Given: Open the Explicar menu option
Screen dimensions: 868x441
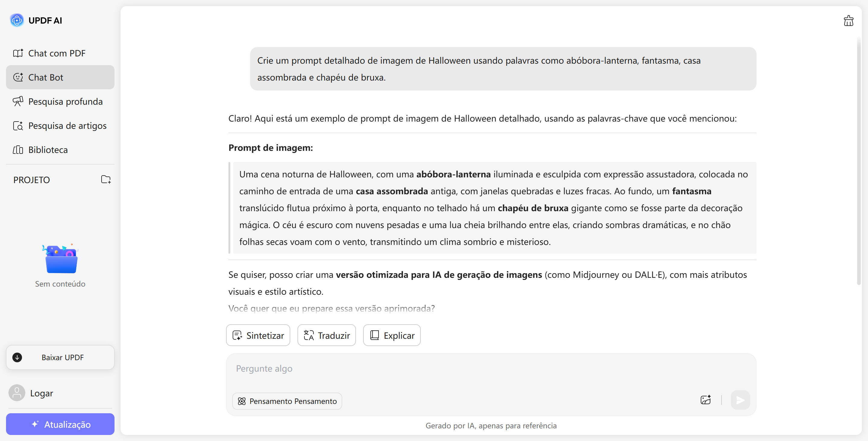Looking at the screenshot, I should click(392, 335).
